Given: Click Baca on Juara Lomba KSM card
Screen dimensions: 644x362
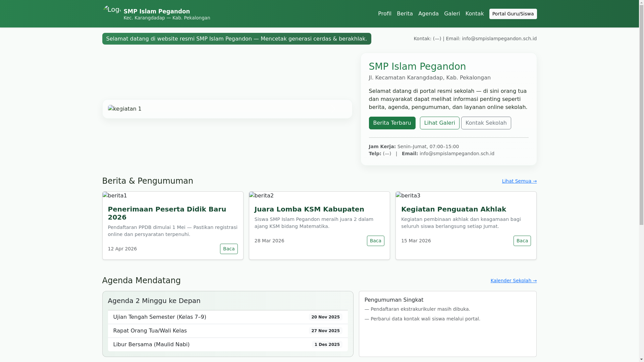Looking at the screenshot, I should pos(375,241).
